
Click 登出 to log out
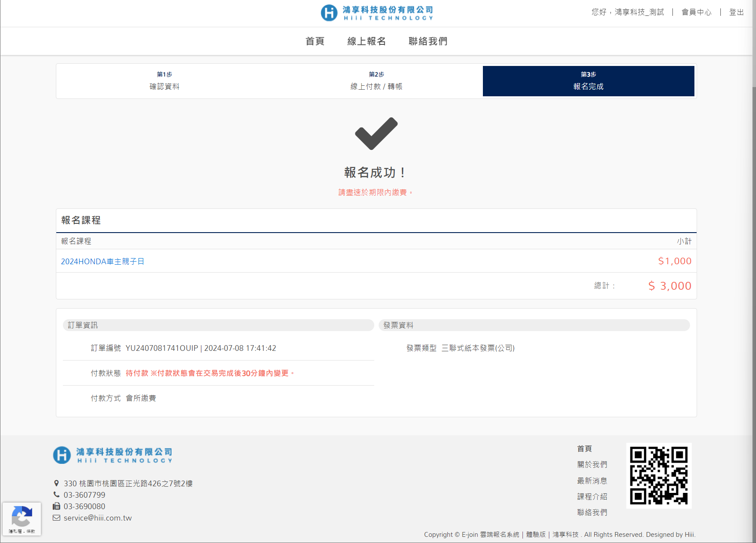(x=736, y=12)
